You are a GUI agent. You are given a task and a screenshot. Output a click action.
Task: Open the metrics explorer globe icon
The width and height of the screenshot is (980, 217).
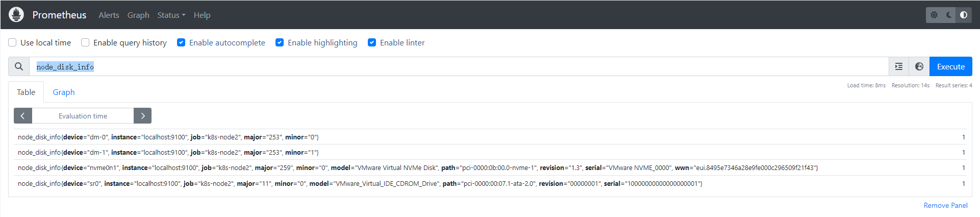tap(919, 66)
